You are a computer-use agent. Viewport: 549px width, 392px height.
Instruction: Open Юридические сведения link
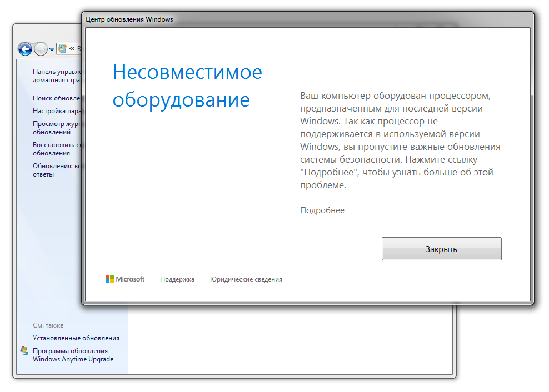(x=246, y=279)
